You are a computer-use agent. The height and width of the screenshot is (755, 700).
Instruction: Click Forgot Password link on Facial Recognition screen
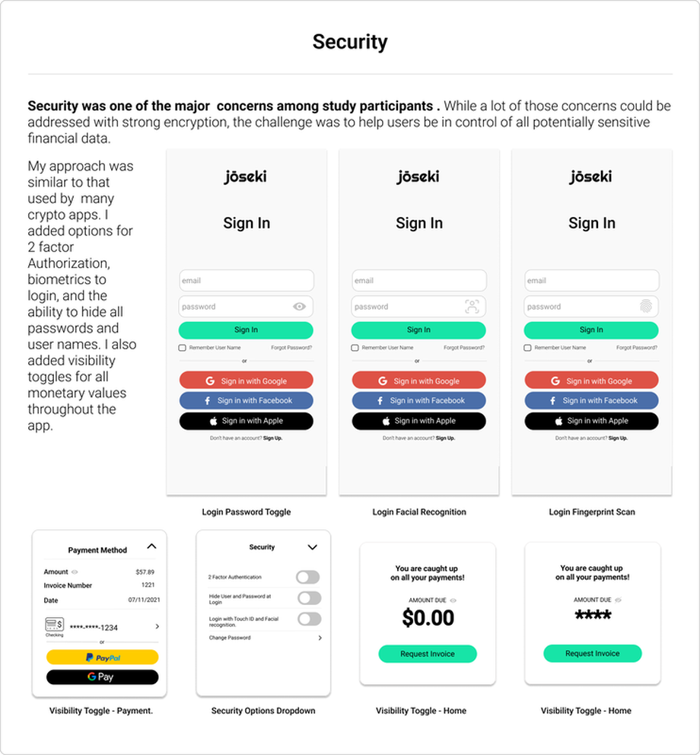tap(464, 348)
